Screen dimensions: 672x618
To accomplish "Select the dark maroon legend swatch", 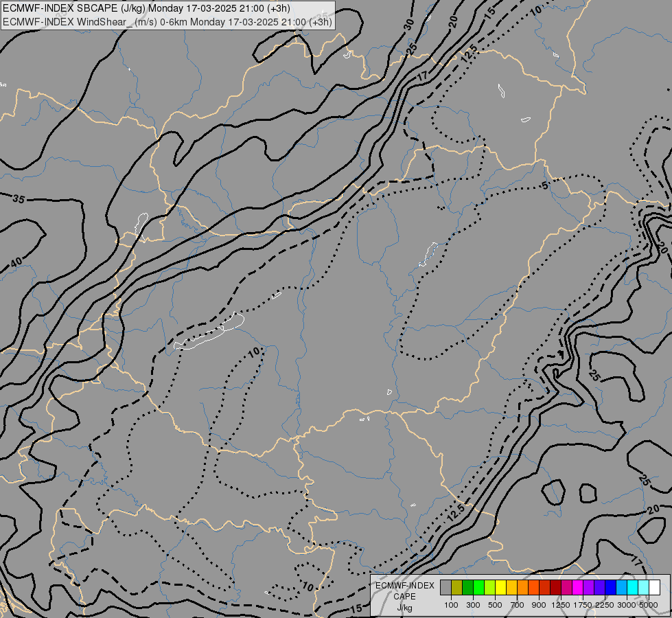I will (x=556, y=587).
